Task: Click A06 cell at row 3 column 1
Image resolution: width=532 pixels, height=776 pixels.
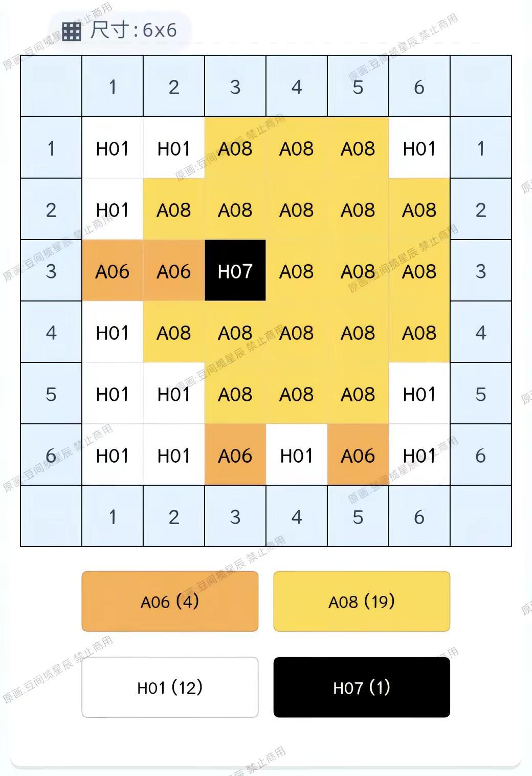Action: coord(113,270)
